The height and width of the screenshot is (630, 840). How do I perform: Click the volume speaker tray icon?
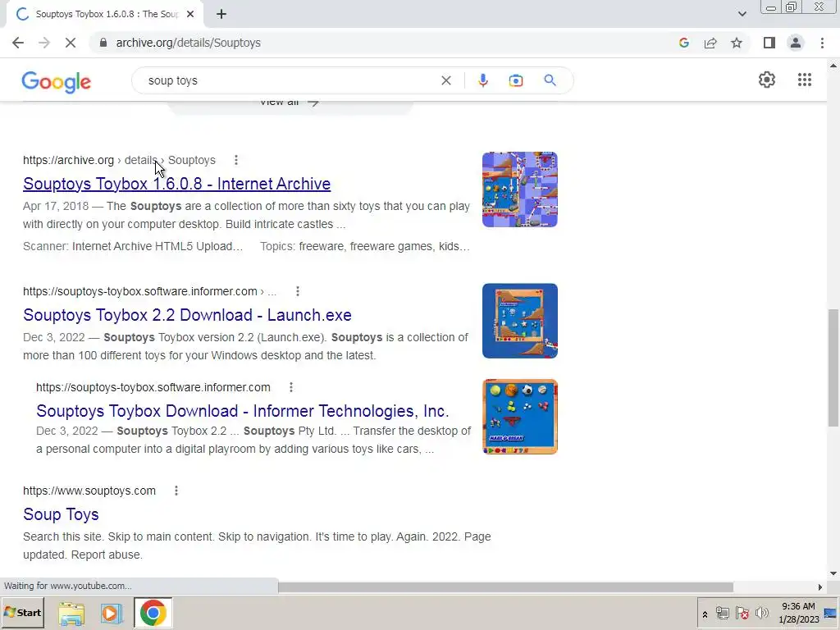point(761,614)
